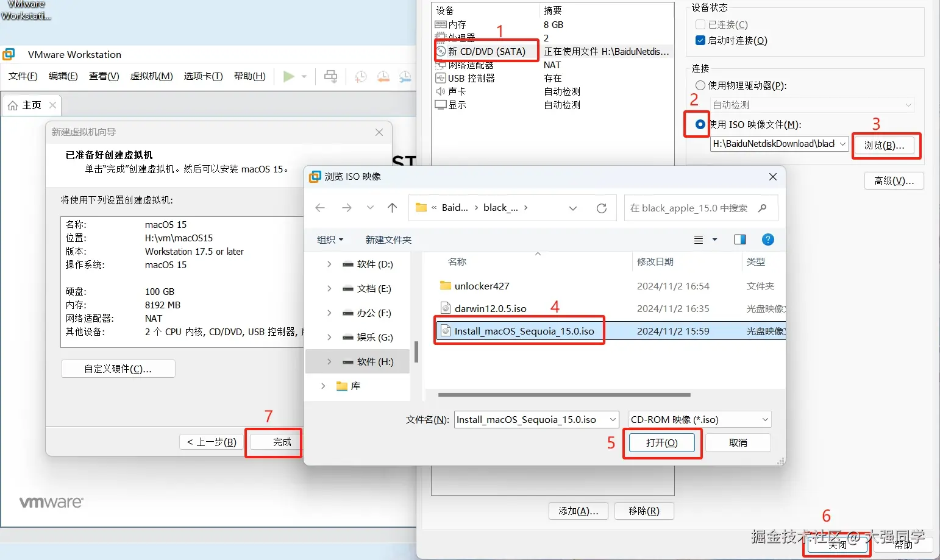Viewport: 940px width, 560px height.
Task: Click the search magnifier icon in search box
Action: [762, 208]
